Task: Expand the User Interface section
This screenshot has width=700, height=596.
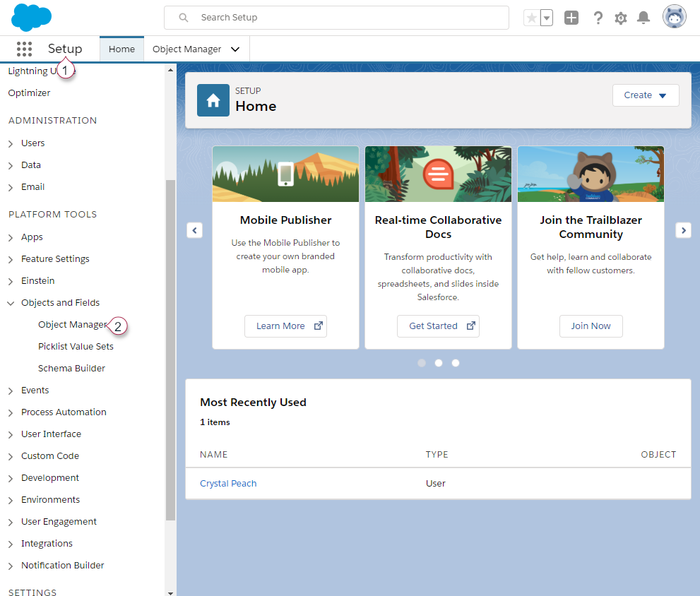Action: pos(11,434)
